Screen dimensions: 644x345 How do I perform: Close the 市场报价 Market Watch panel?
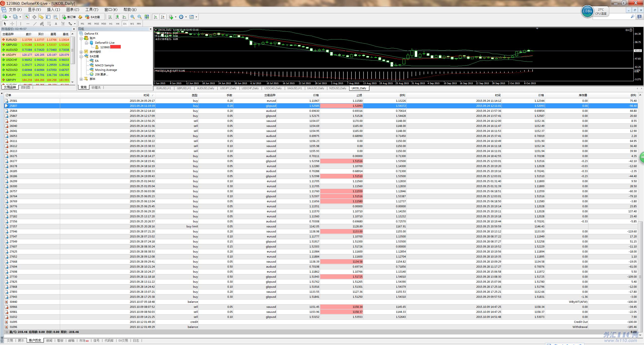point(74,29)
